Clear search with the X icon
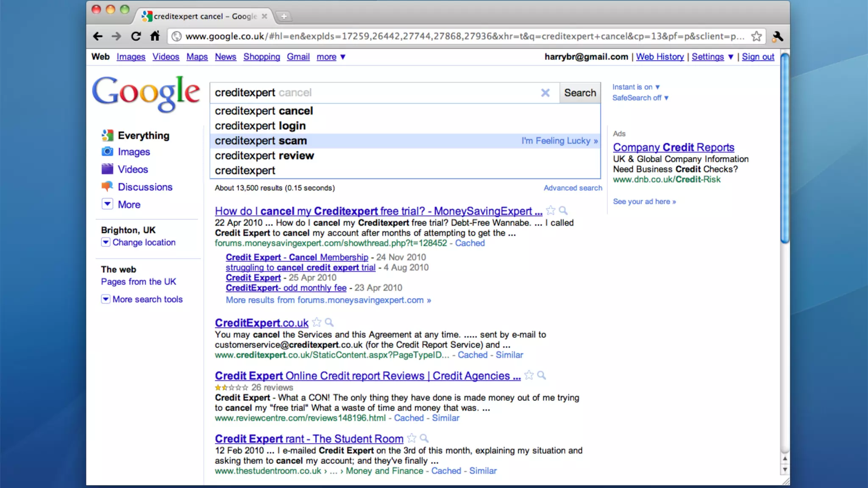Image resolution: width=868 pixels, height=488 pixels. (545, 93)
